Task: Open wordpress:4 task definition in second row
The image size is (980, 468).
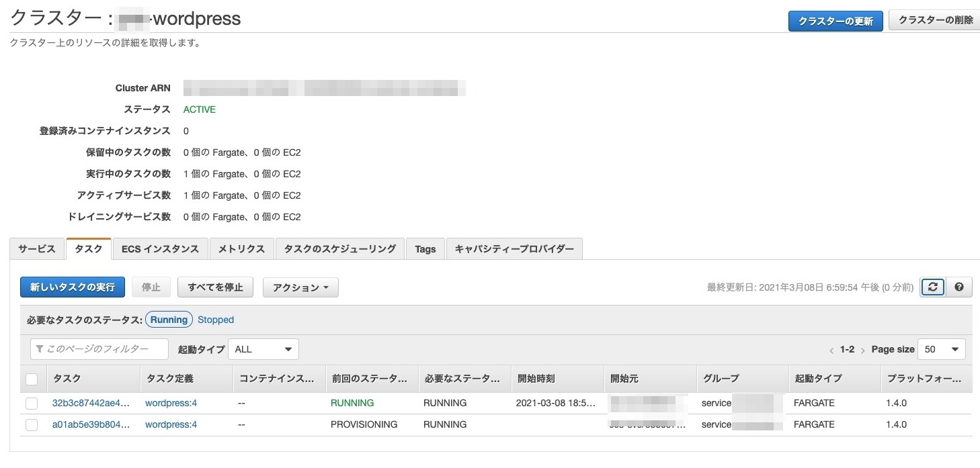Action: pos(171,425)
